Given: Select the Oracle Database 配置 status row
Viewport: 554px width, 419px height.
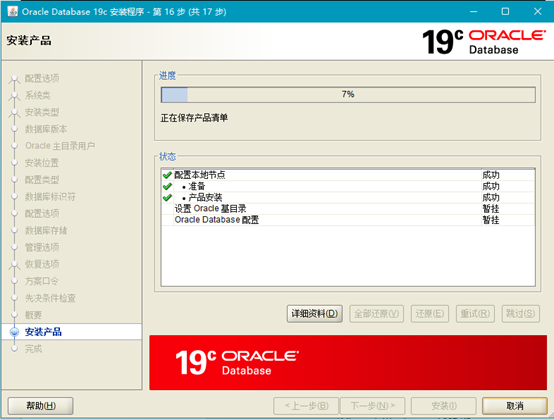Looking at the screenshot, I should click(x=348, y=220).
